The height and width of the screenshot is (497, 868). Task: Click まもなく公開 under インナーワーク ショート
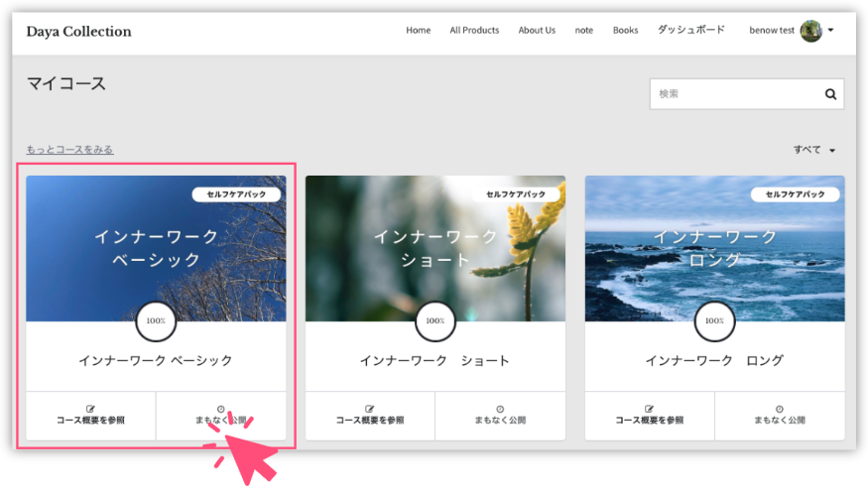tap(500, 420)
